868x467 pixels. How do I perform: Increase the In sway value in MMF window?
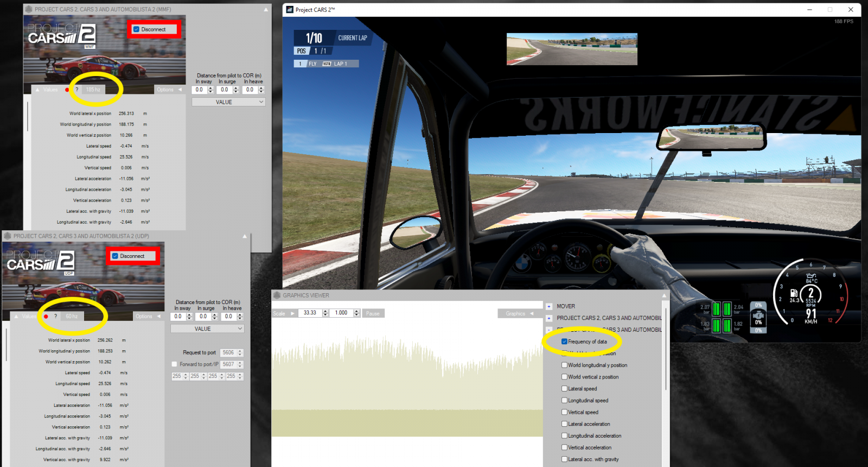tap(210, 88)
